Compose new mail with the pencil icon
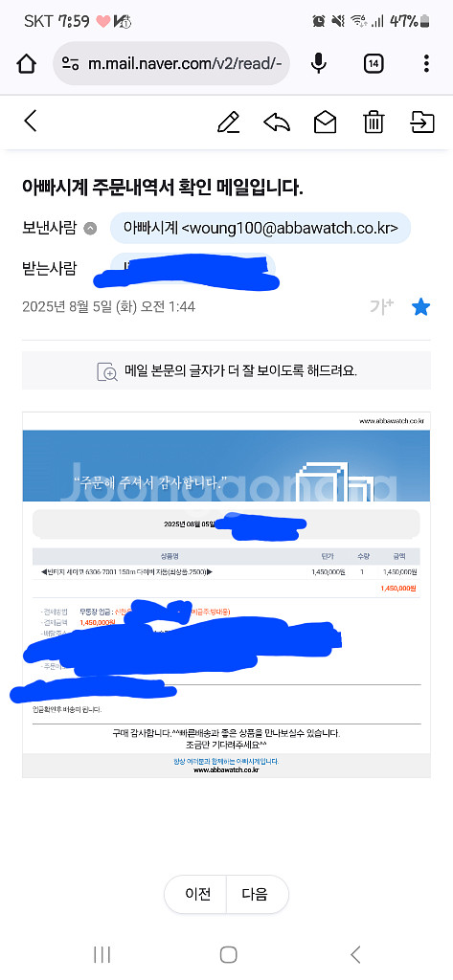The image size is (453, 980). point(228,122)
